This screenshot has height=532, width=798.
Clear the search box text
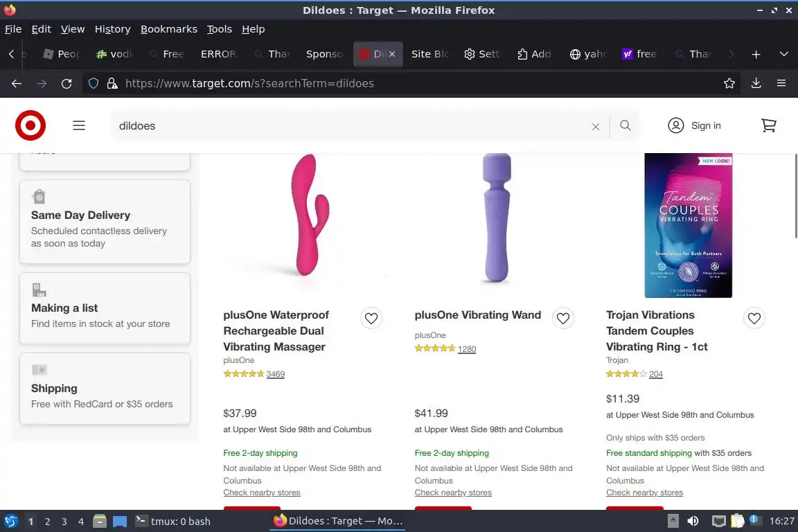tap(596, 126)
